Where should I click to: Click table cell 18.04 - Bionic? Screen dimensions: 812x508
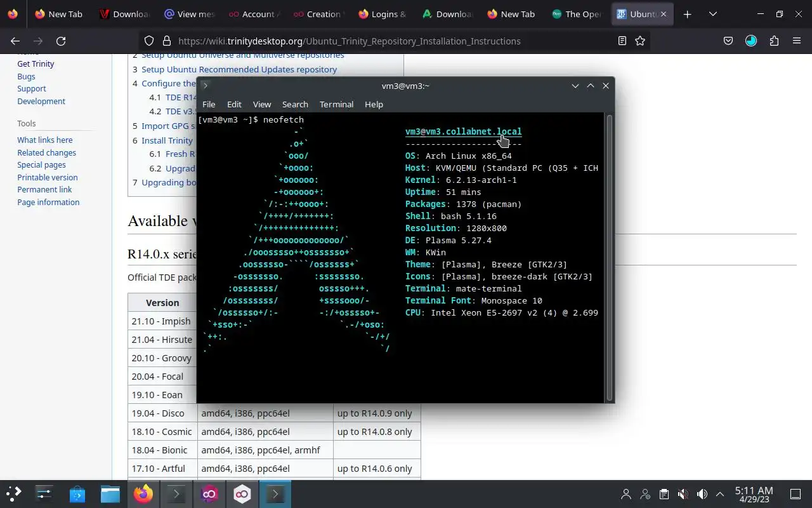click(x=162, y=450)
